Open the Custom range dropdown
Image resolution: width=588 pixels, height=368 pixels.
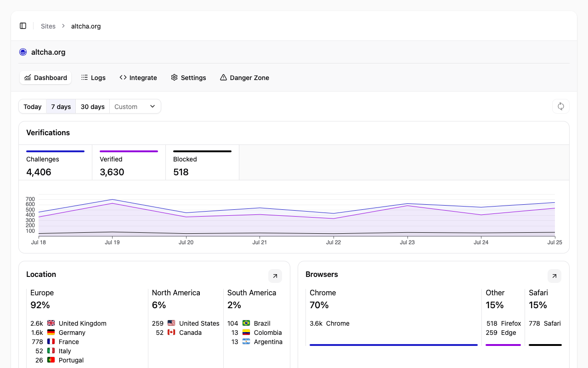click(x=135, y=107)
